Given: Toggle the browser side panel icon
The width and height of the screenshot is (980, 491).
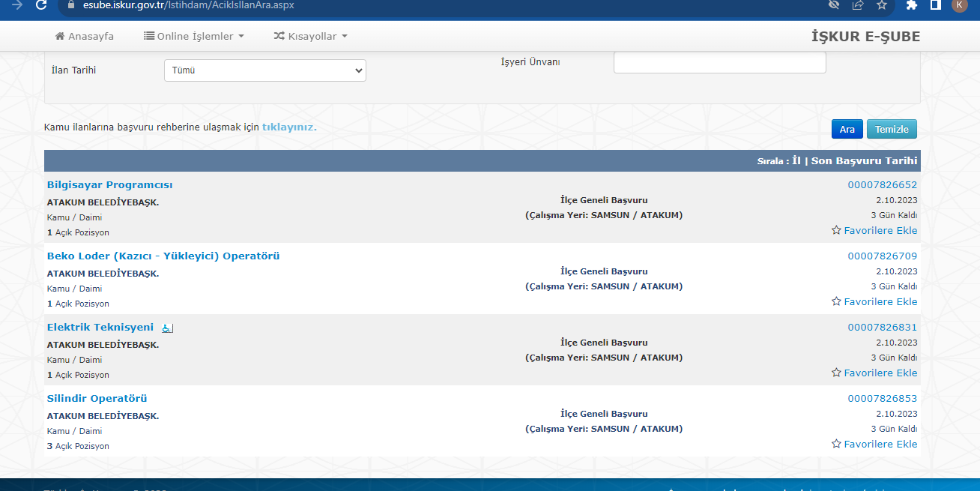Looking at the screenshot, I should coord(936,4).
